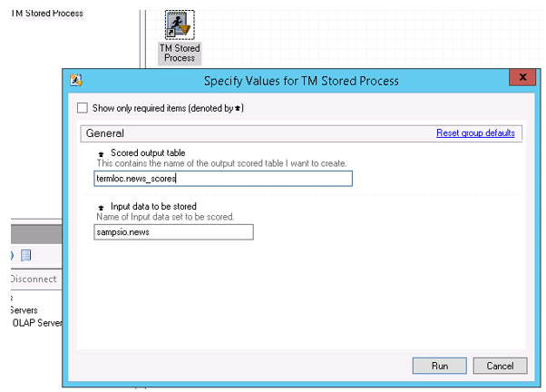The image size is (546, 392).
Task: Click the dialog title text
Action: [300, 81]
